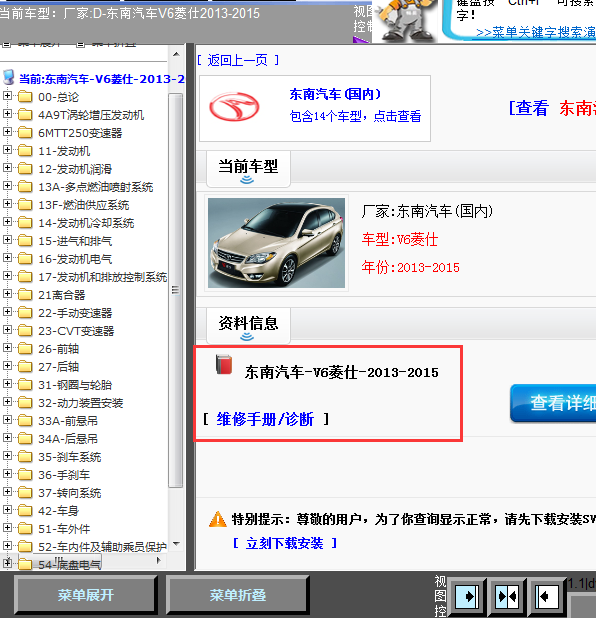
Task: Expand the 6MTT250变速器 node
Action: [7, 132]
